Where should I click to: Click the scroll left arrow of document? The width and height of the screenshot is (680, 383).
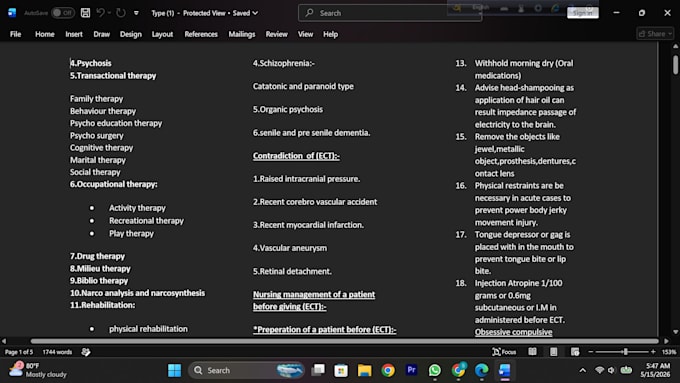tap(4, 341)
